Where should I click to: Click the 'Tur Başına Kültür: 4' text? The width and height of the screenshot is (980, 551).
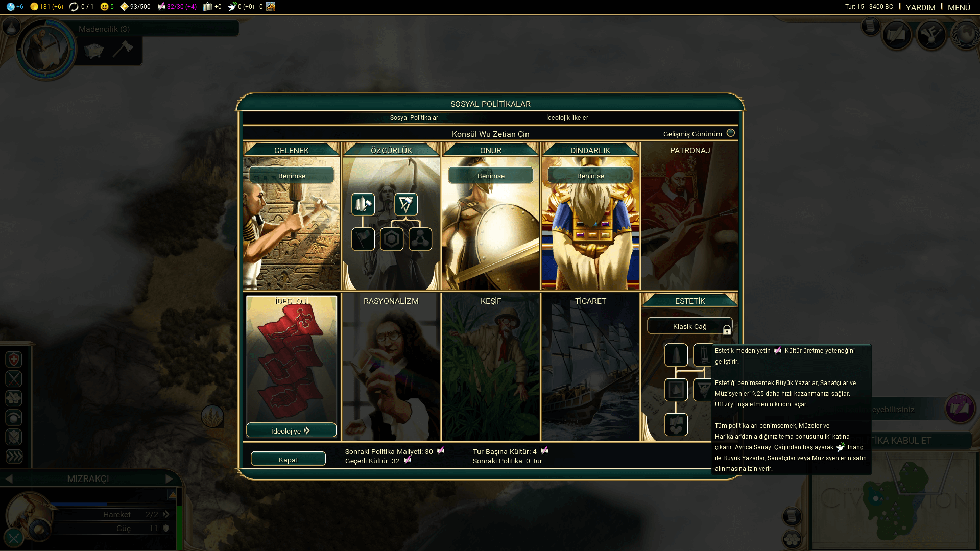coord(505,451)
